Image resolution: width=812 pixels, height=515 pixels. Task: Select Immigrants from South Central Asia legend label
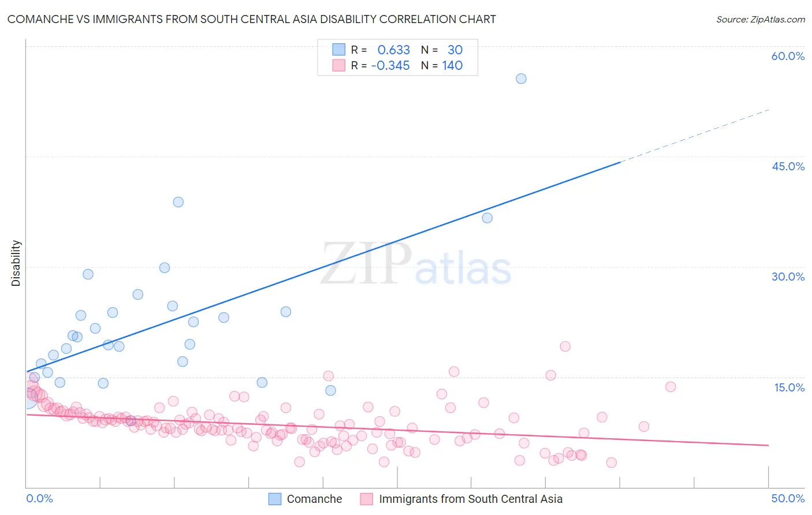click(471, 499)
